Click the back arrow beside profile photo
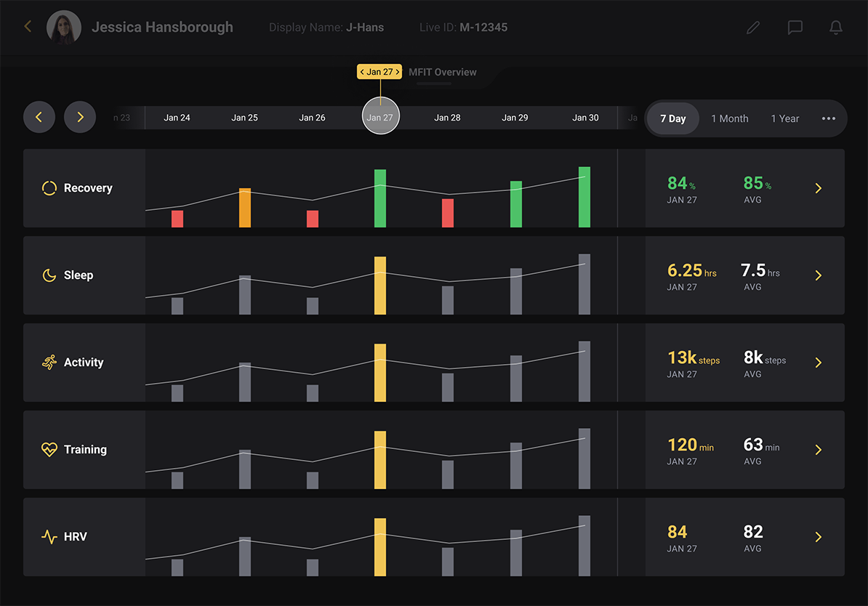868x606 pixels. pos(28,27)
